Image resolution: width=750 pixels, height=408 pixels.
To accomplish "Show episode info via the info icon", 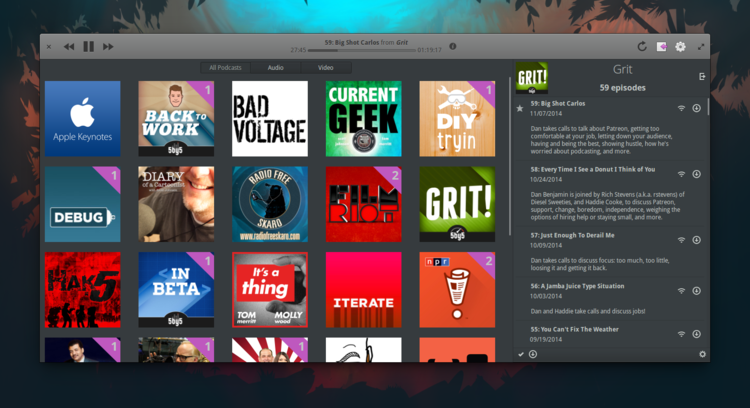I will click(x=453, y=46).
